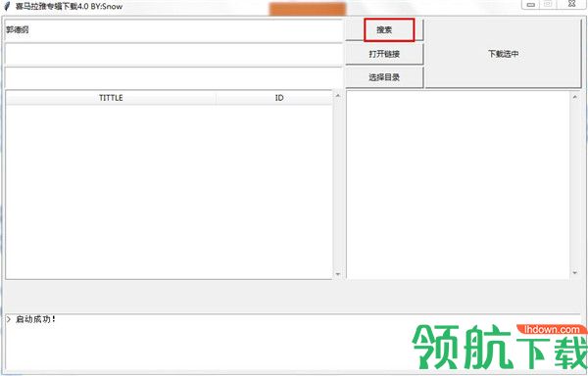The image size is (588, 376).
Task: Click the ID column header
Action: click(279, 98)
